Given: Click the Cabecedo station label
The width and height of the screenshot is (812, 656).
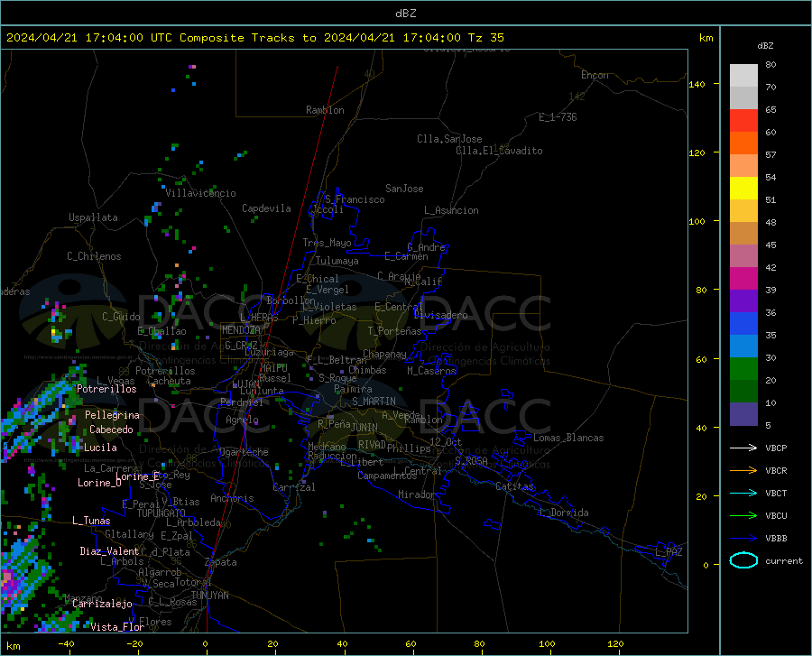Looking at the screenshot, I should (111, 430).
